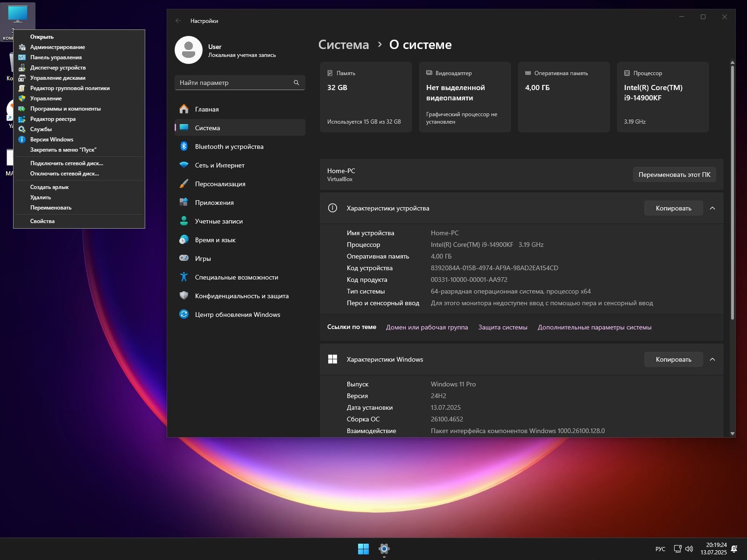Click the Время и язык globe icon
This screenshot has width=747, height=560.
point(184,240)
